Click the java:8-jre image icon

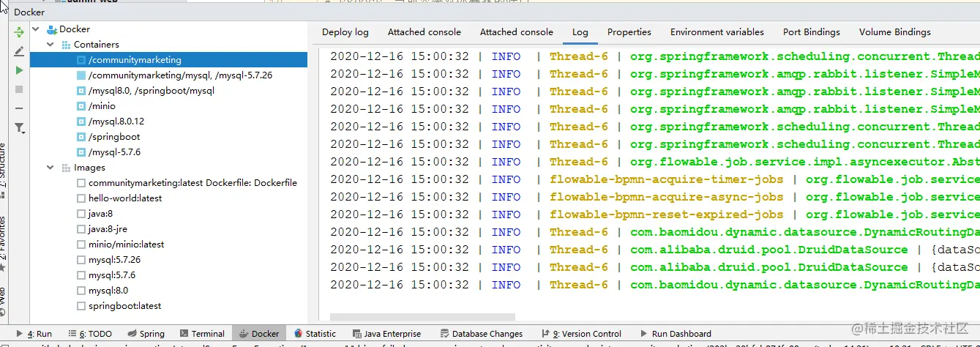pyautogui.click(x=81, y=229)
